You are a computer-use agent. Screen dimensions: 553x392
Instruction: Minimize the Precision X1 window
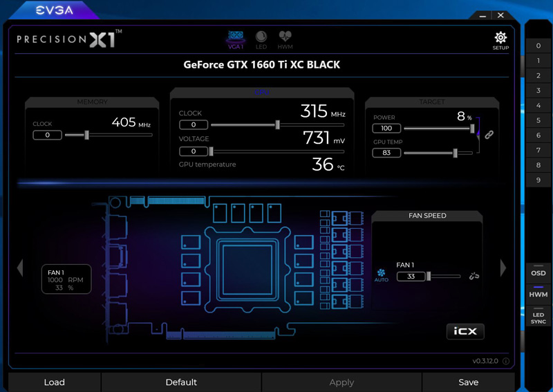click(482, 15)
